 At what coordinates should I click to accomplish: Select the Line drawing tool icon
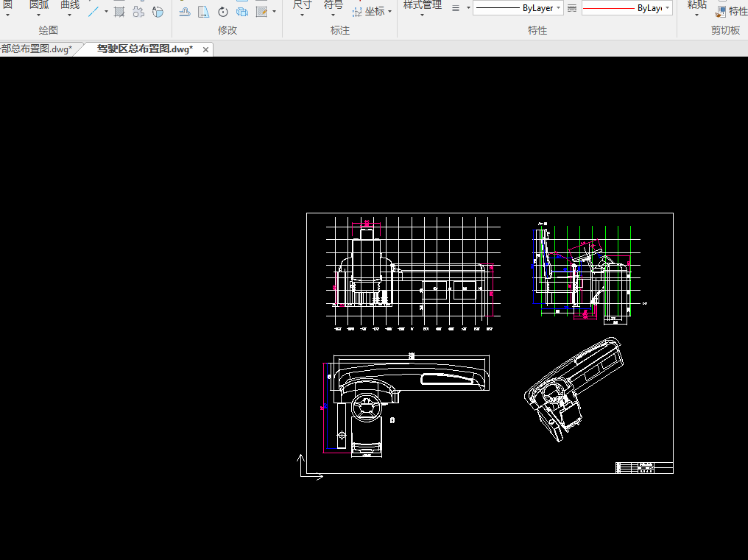93,12
